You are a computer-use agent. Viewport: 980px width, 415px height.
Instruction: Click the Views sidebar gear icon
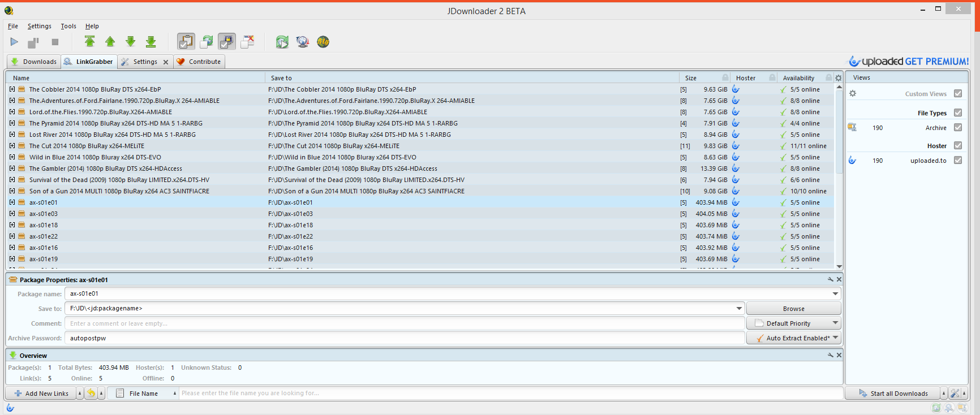tap(853, 93)
